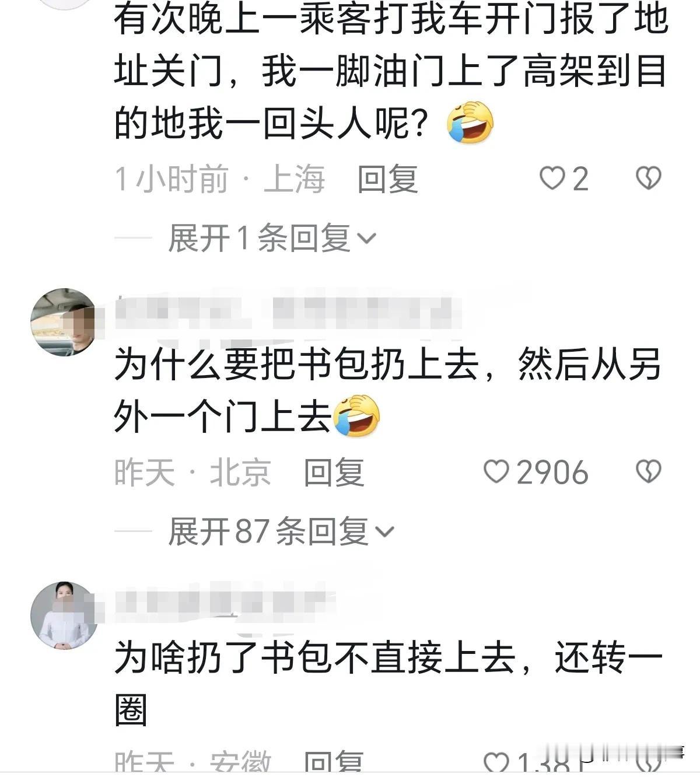Tap laughing emoji in Beijing comment
Viewport: 700px width, 777px height.
click(356, 416)
